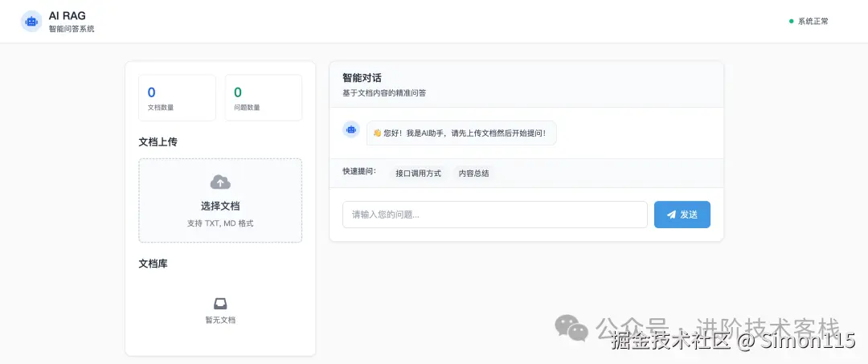This screenshot has width=868, height=364.
Task: Select the 内容总结 quick question chip
Action: point(474,173)
